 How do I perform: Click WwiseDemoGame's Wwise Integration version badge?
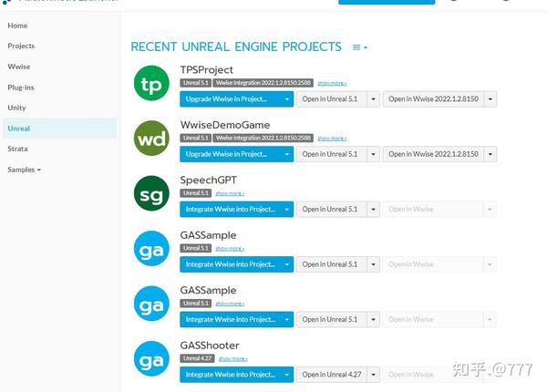coord(263,138)
